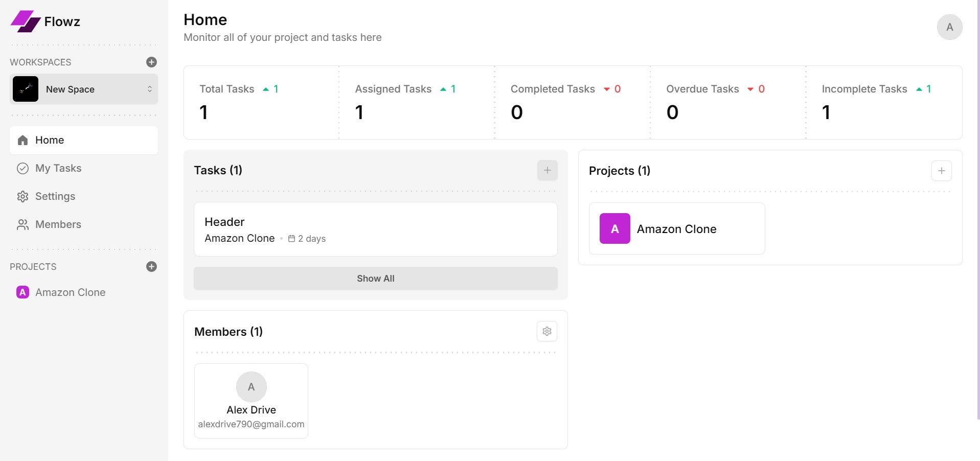Click the Flowz logo icon
Screen dimensions: 980x461
(x=26, y=21)
